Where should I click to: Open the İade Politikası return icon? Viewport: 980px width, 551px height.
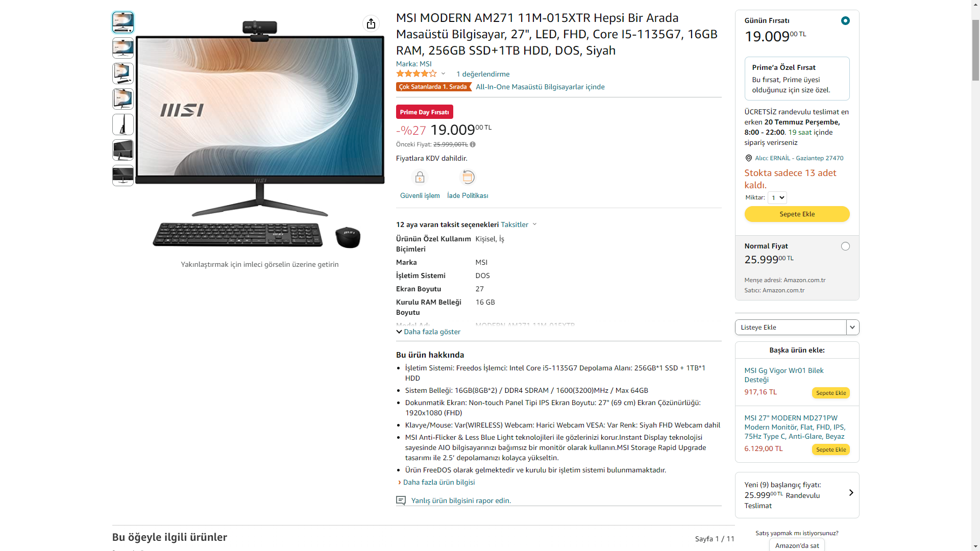pyautogui.click(x=468, y=177)
